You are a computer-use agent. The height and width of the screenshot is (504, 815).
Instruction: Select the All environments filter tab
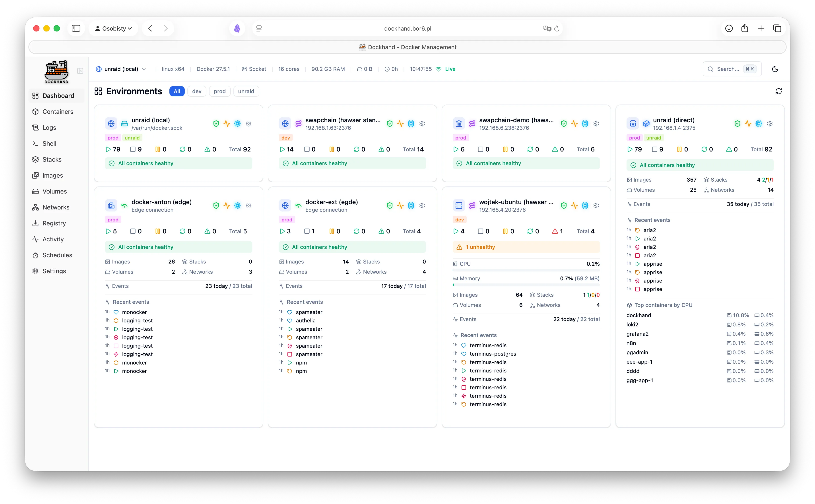pos(177,91)
